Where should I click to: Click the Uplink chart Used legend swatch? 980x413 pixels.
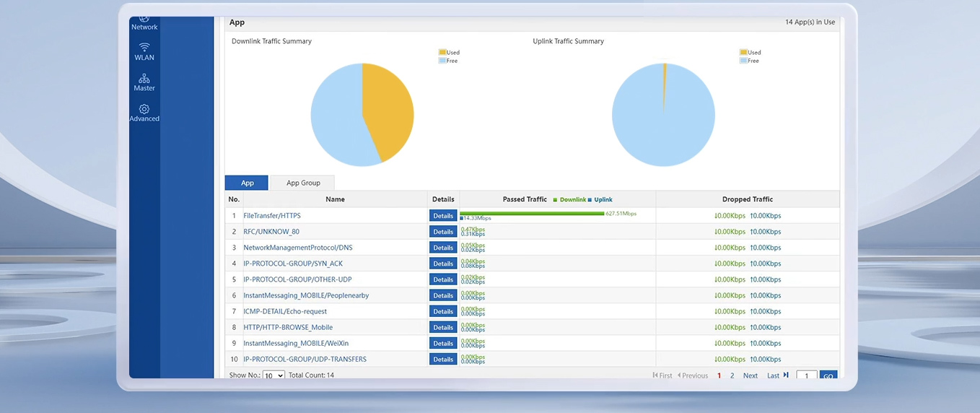point(743,53)
